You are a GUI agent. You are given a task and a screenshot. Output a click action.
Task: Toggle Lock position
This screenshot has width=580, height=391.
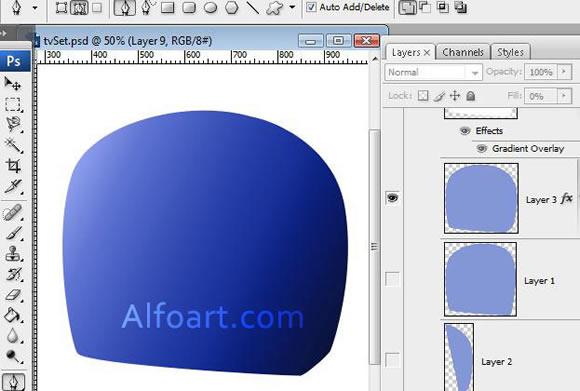coord(455,96)
